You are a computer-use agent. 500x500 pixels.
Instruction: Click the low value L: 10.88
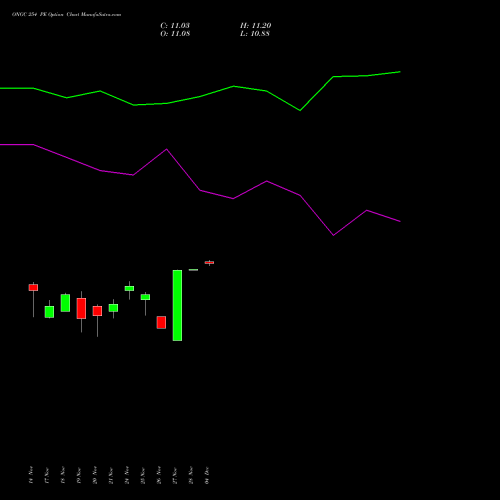(255, 34)
